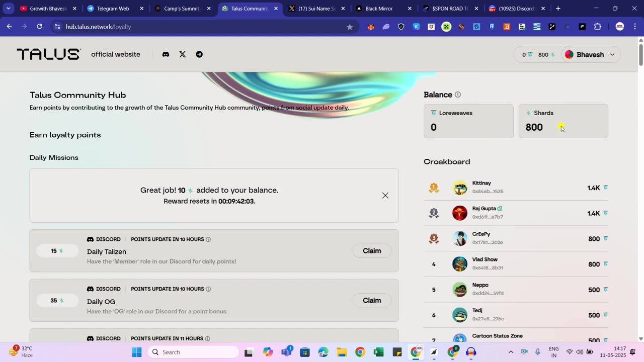644x362 pixels.
Task: Claim the Daily OG mission
Action: (x=372, y=301)
